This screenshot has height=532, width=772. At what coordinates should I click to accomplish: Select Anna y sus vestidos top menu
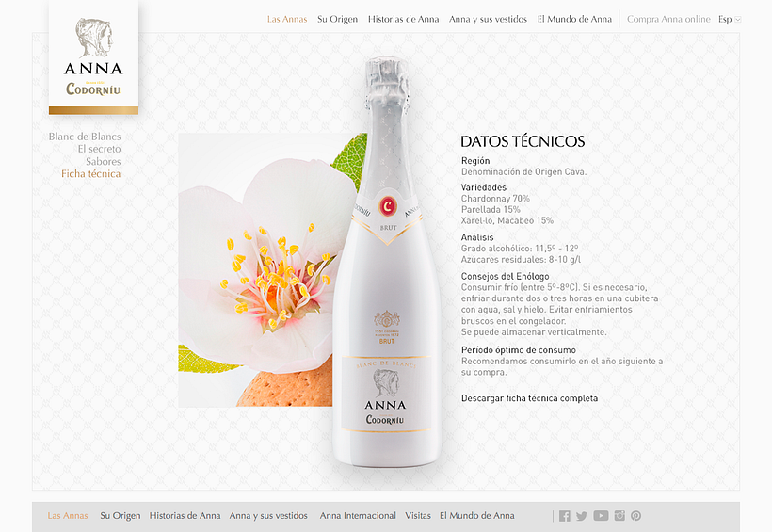[488, 19]
